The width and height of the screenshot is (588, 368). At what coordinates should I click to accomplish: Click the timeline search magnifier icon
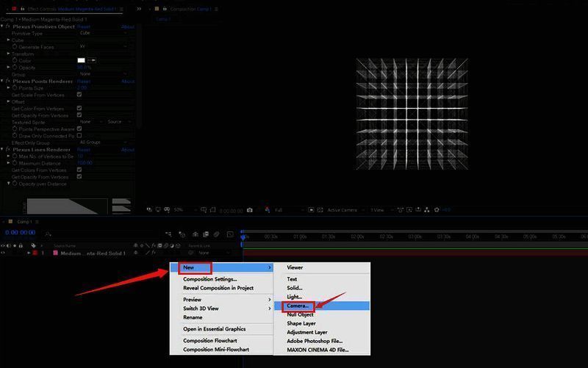48,234
